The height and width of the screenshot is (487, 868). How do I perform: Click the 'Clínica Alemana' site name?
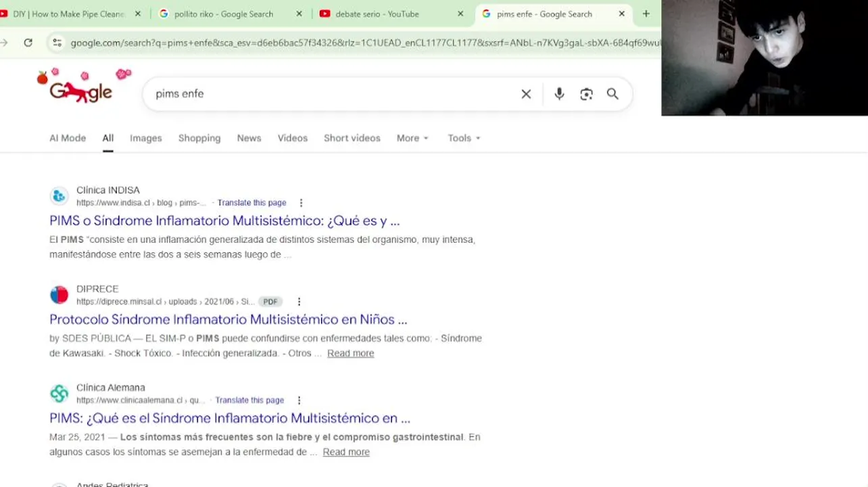click(x=111, y=388)
